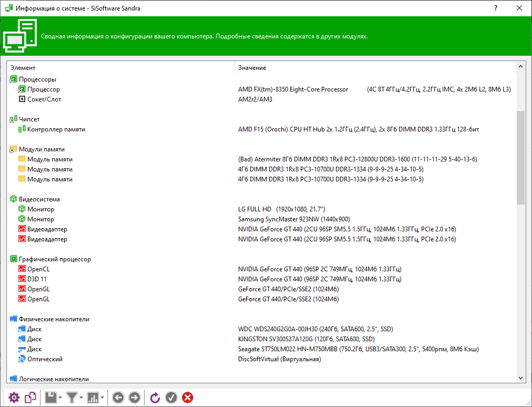Screen dimensions: 532x407
Task: Select the AM2r2/AM3 socket value
Action: click(255, 99)
